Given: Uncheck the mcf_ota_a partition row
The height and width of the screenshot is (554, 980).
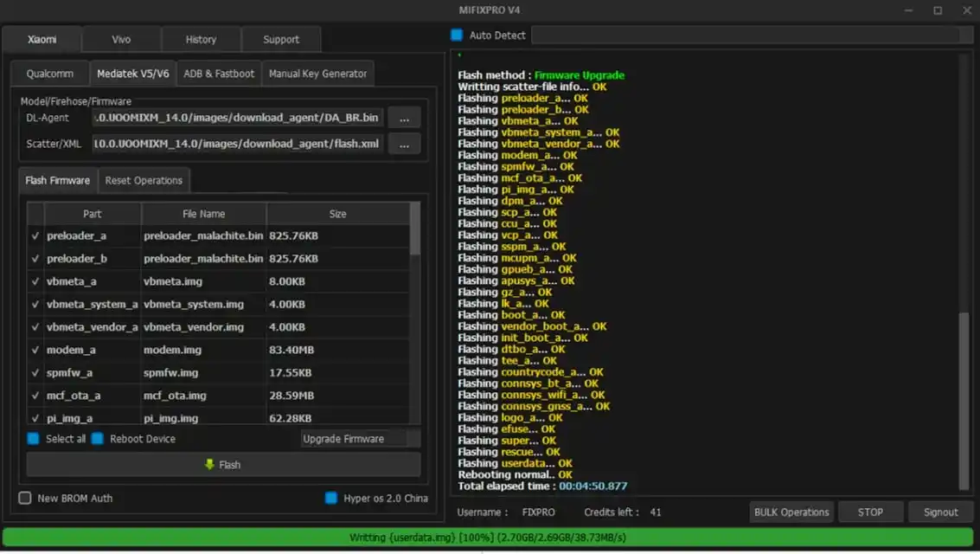Looking at the screenshot, I should pos(35,396).
